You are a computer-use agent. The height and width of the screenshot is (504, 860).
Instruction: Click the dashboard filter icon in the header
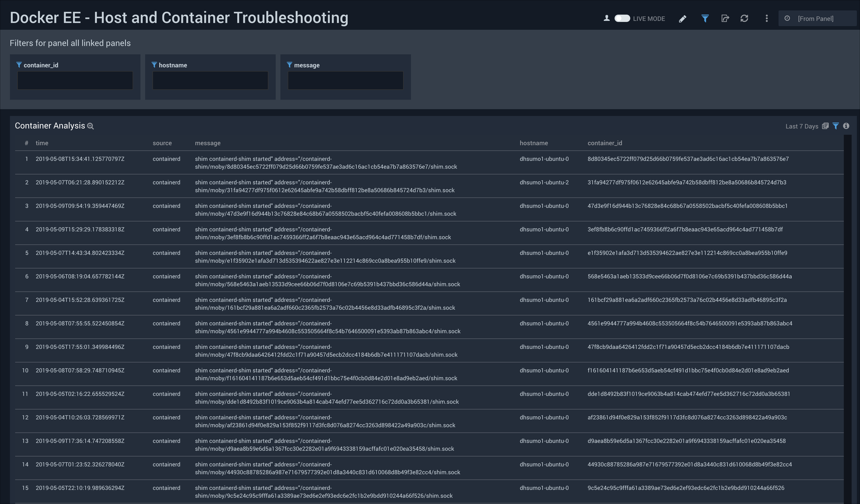pyautogui.click(x=705, y=19)
